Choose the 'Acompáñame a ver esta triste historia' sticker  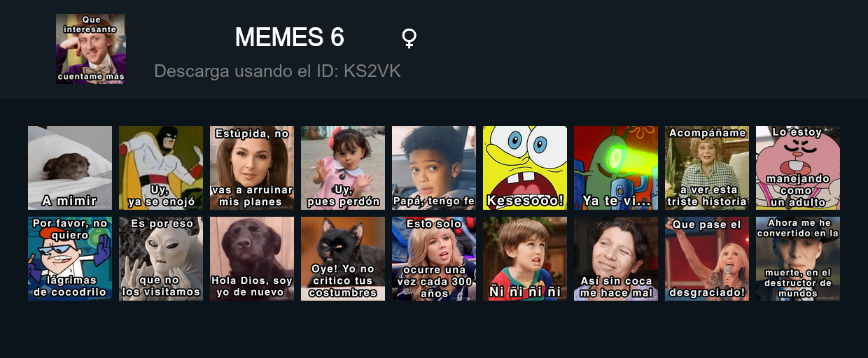point(707,168)
